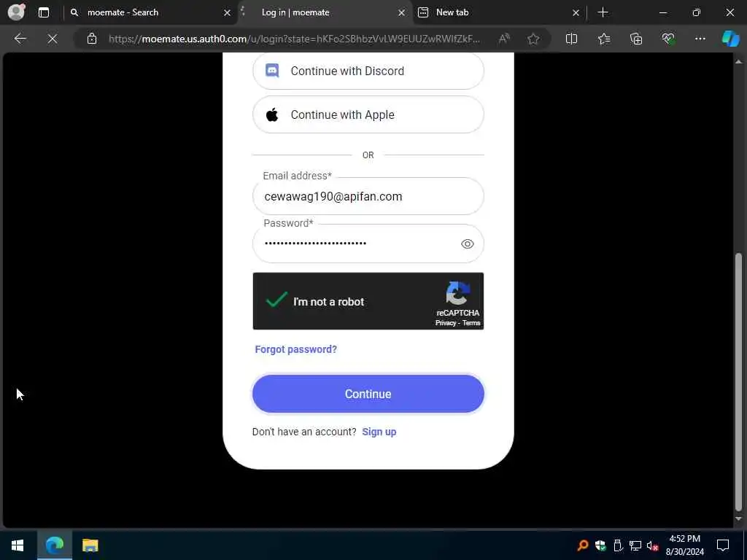Click the Read aloud icon
This screenshot has height=560, width=747.
click(x=504, y=39)
